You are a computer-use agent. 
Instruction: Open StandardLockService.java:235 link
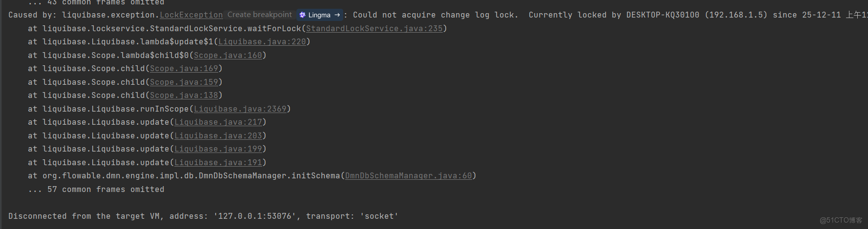[x=374, y=29]
